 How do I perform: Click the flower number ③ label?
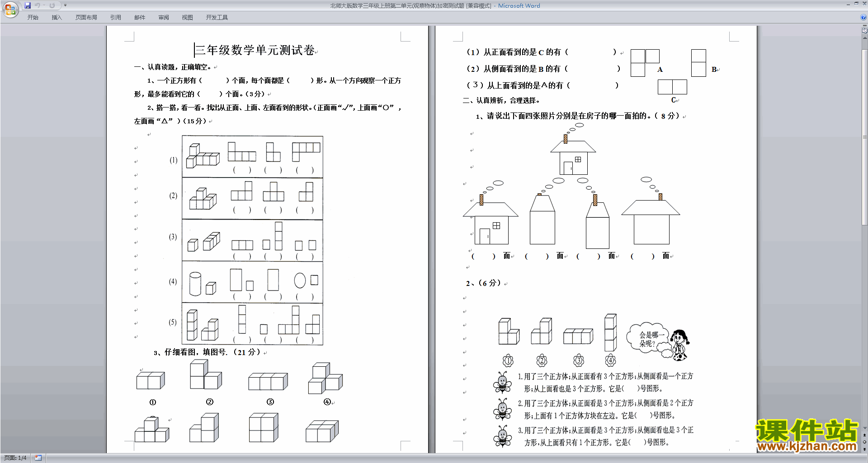click(579, 360)
